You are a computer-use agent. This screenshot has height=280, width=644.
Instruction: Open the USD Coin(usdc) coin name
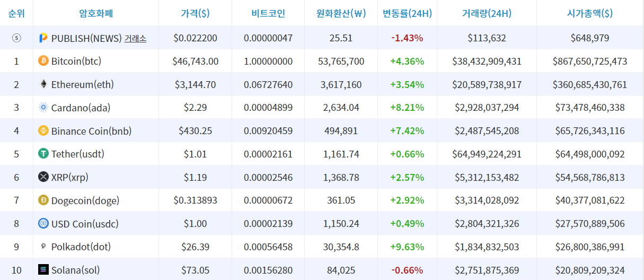click(85, 223)
